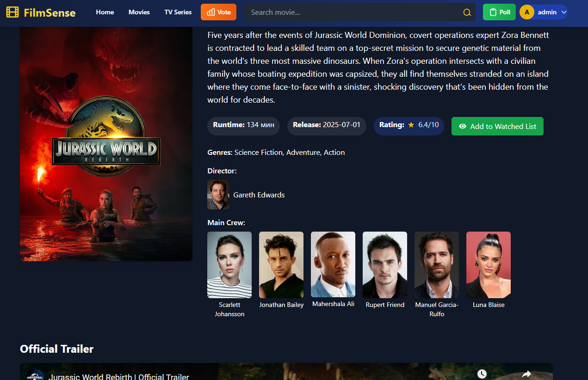This screenshot has width=588, height=380.
Task: Open Luna Blaise cast photo
Action: click(x=489, y=265)
